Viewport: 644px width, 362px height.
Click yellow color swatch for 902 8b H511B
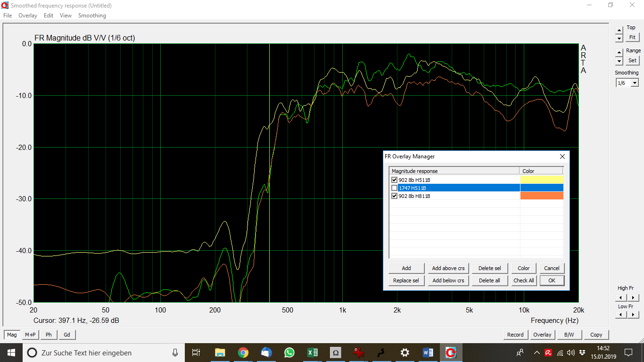point(542,180)
